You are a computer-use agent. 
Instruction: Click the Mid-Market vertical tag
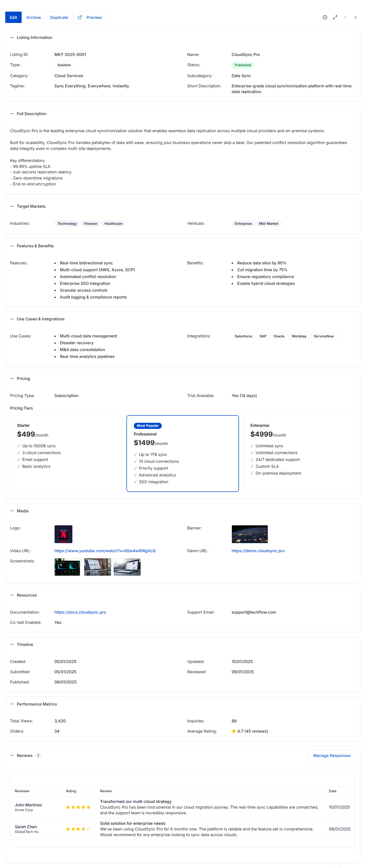tap(268, 224)
